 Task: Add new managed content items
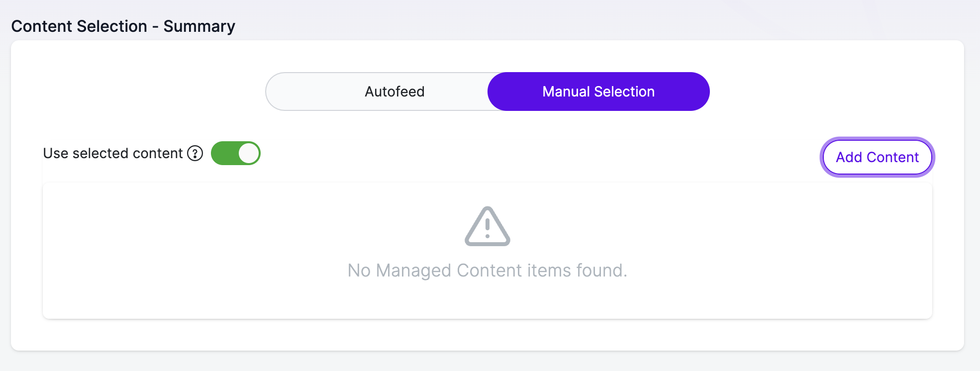pyautogui.click(x=877, y=157)
